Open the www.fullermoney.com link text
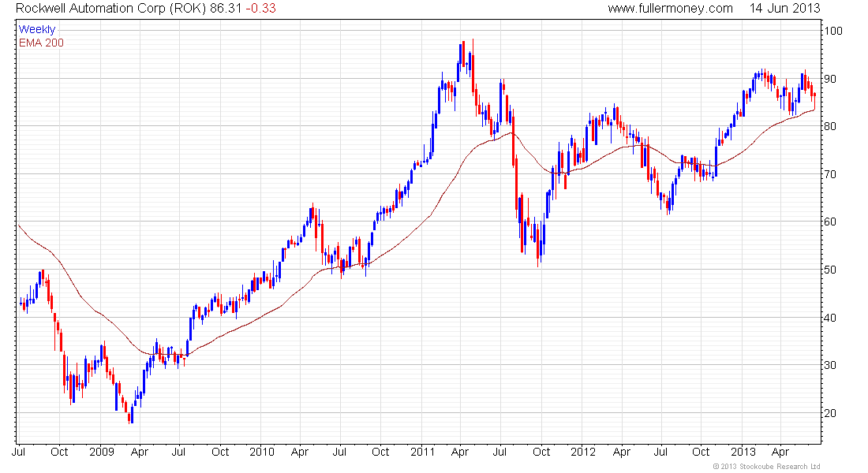The height and width of the screenshot is (473, 868). [671, 9]
